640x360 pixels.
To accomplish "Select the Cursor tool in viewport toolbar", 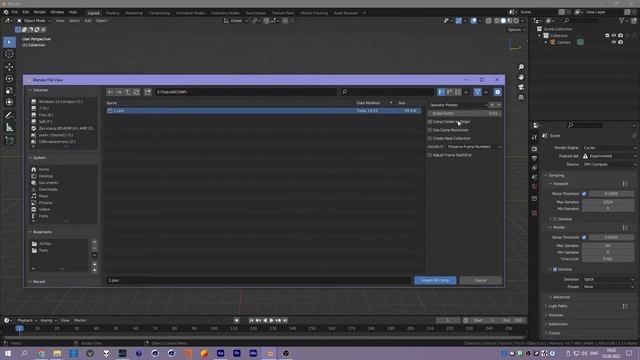I will click(x=9, y=54).
